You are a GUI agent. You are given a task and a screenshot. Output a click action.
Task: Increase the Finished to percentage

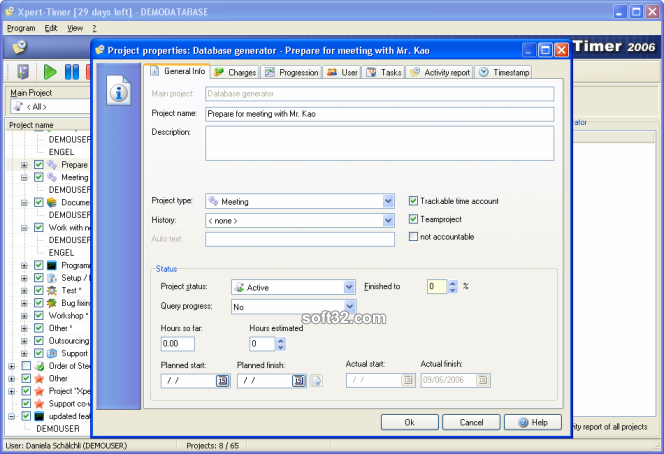coord(453,283)
